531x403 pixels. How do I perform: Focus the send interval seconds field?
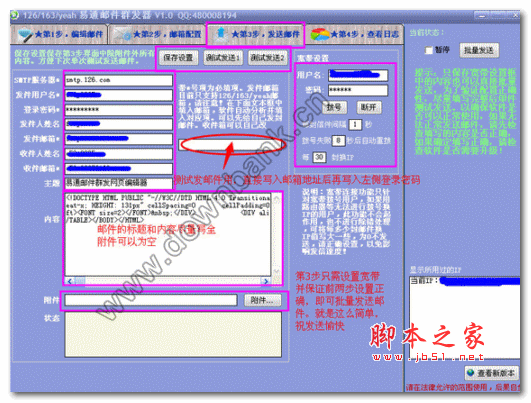[x=355, y=125]
